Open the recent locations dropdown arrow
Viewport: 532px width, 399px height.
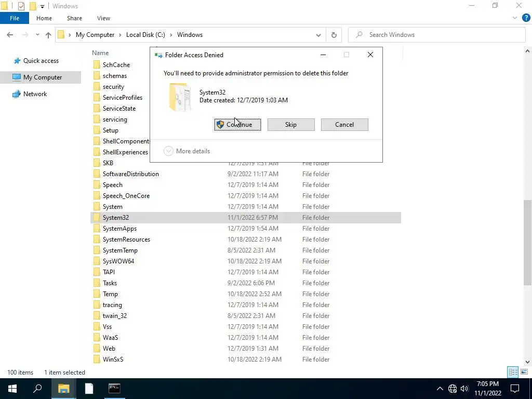[37, 35]
